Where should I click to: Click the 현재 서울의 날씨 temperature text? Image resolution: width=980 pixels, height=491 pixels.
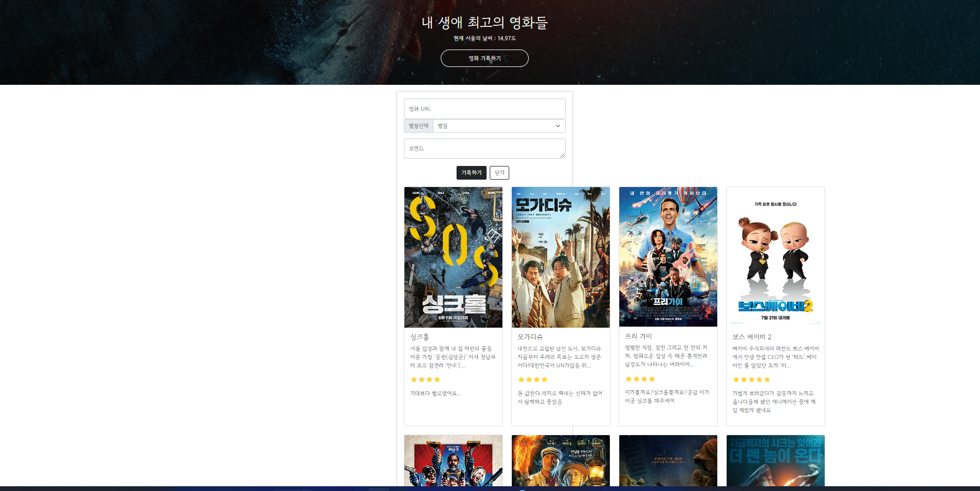pyautogui.click(x=484, y=38)
